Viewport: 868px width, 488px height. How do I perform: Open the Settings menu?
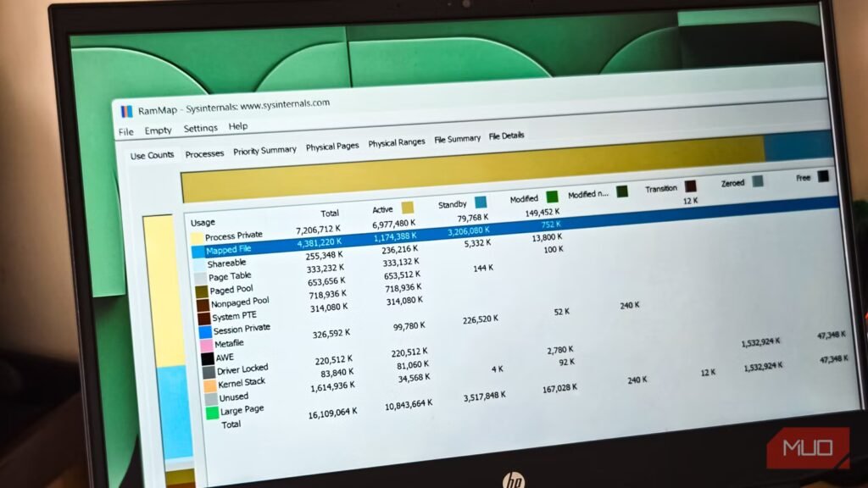click(x=200, y=129)
